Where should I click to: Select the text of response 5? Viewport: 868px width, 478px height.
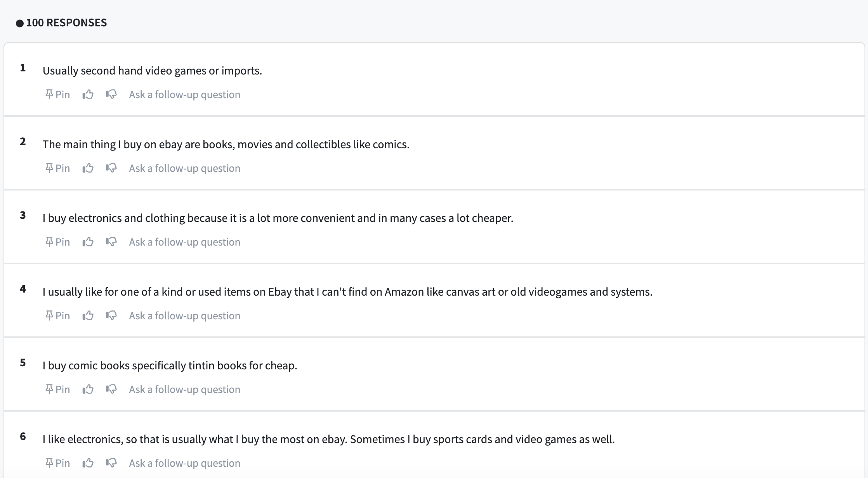click(x=170, y=365)
